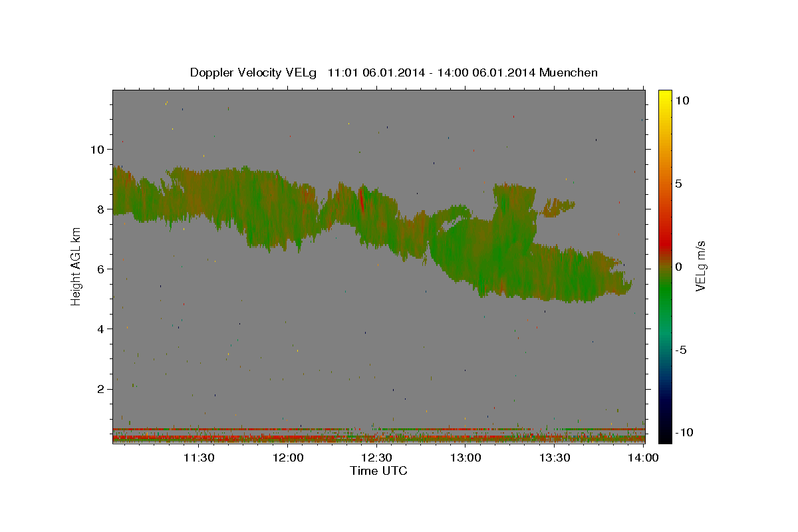Click the 14:00 time tick label
This screenshot has width=798, height=532.
click(x=643, y=458)
